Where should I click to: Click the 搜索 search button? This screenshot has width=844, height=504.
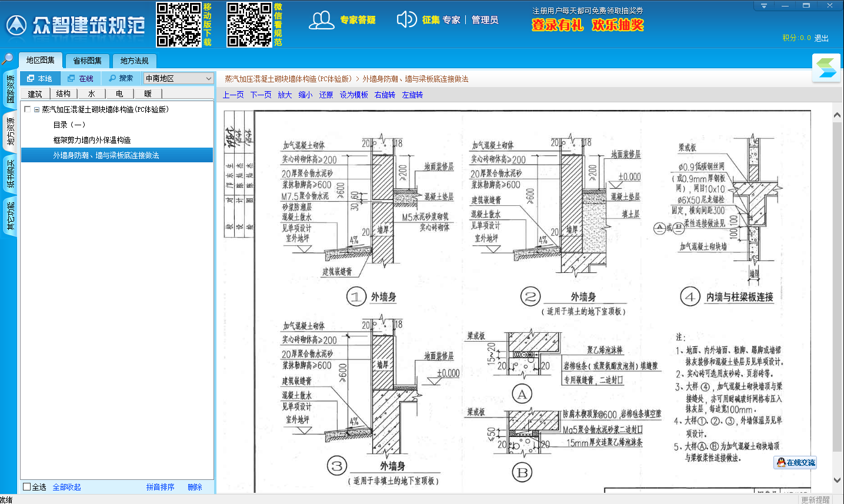coord(121,78)
